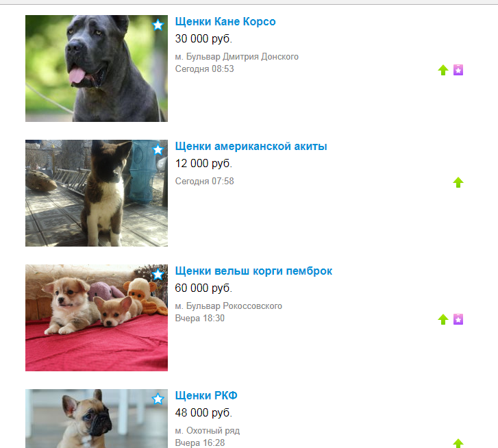
Task: Open the Щенки американской акиты link
Action: 251,147
